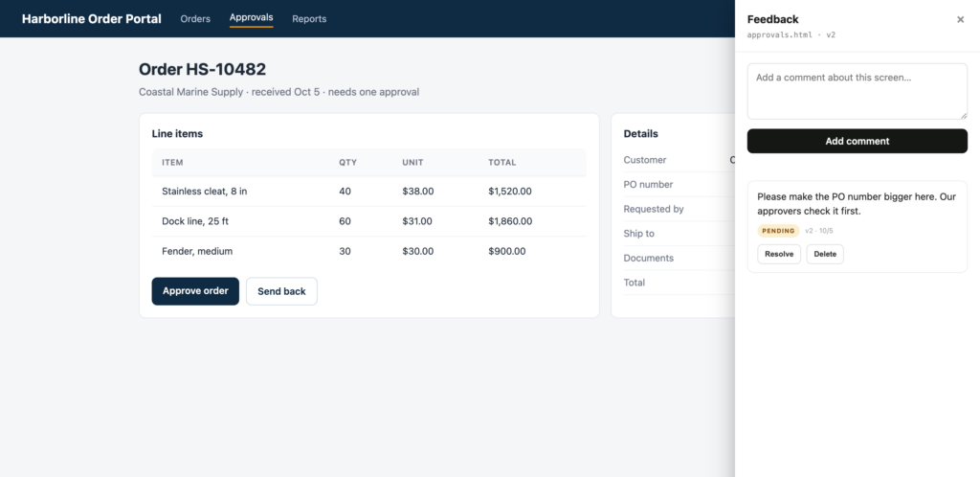Select the Fender, medium item
The height and width of the screenshot is (477, 980).
click(x=197, y=251)
